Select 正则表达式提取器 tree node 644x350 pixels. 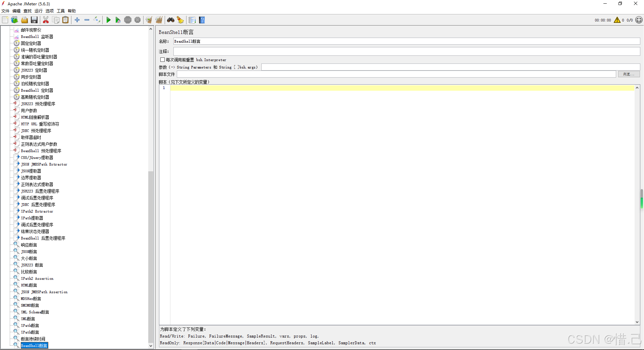tap(37, 184)
